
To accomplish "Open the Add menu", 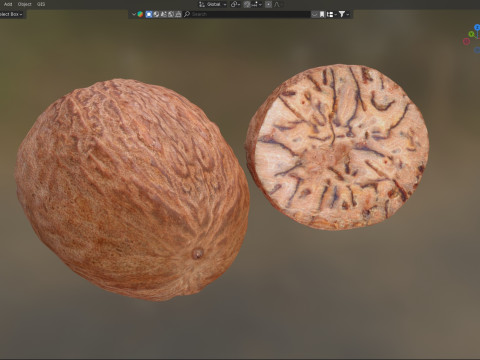I will (8, 4).
